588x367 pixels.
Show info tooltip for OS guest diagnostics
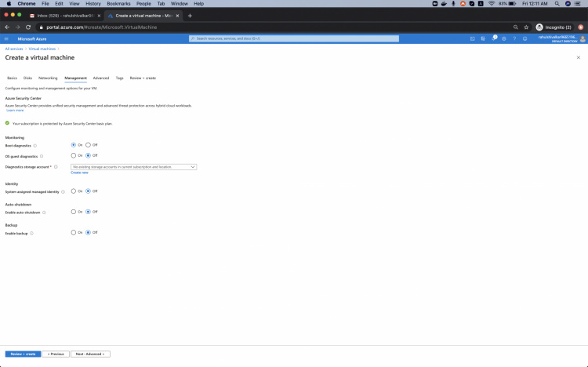pyautogui.click(x=42, y=156)
